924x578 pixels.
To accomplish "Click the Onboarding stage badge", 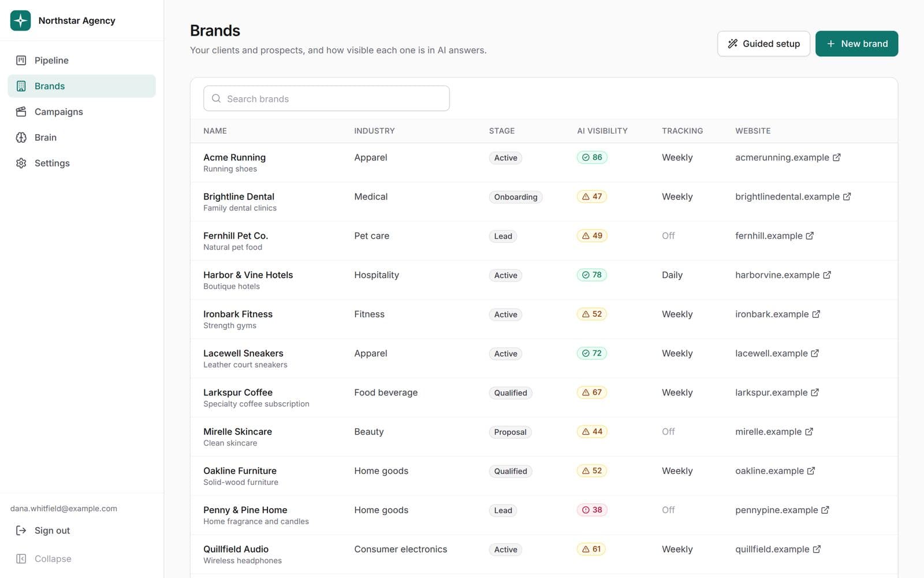I will point(516,197).
